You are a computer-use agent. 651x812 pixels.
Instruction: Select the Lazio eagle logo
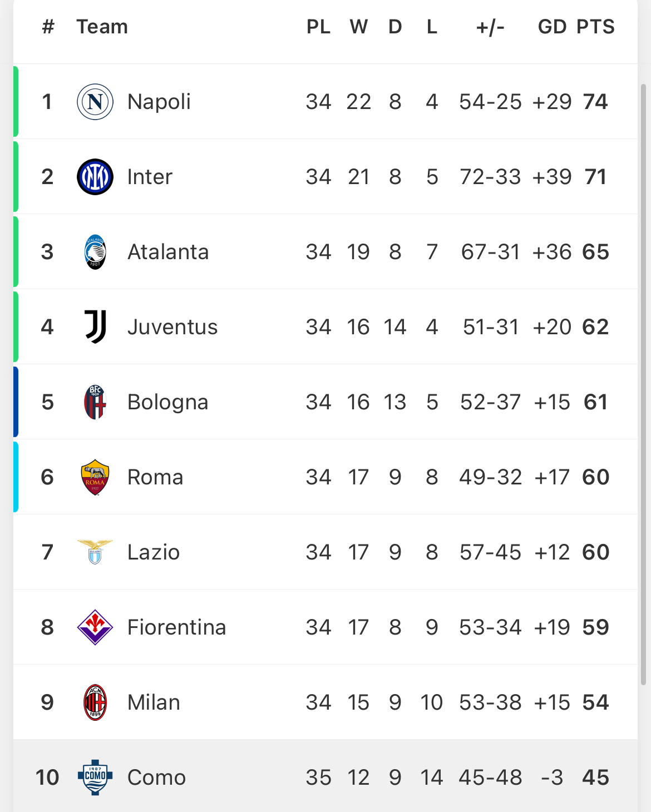95,552
